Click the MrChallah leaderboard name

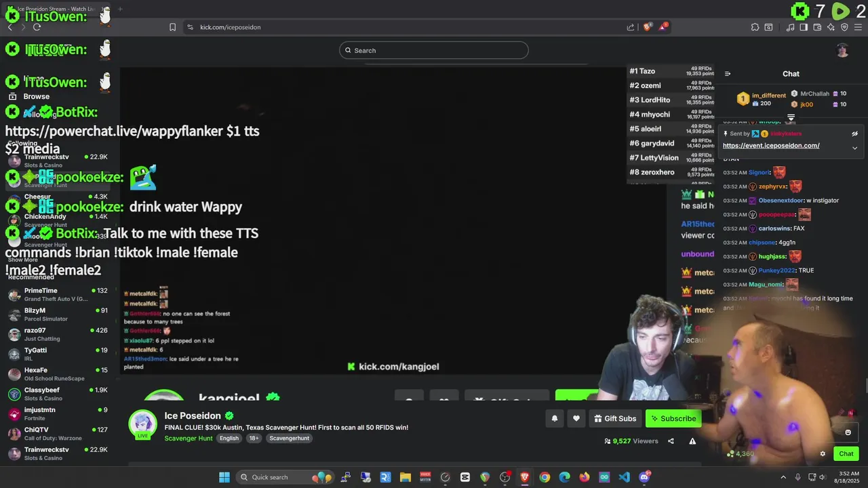[814, 94]
